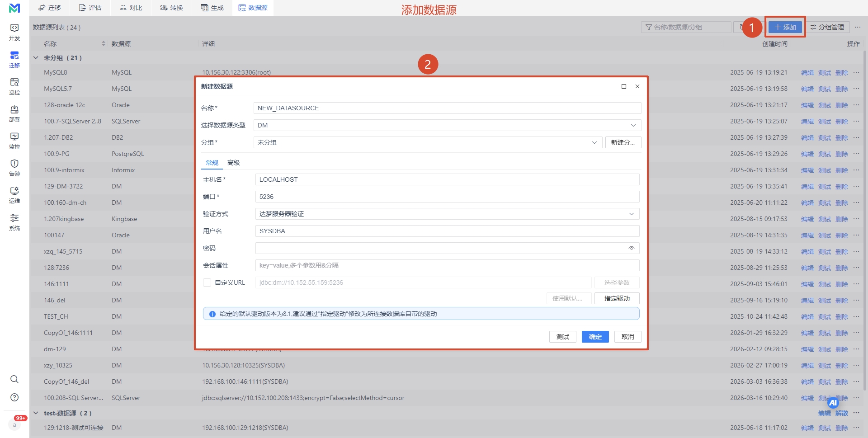Open the 系统 sidebar icon

click(x=14, y=222)
